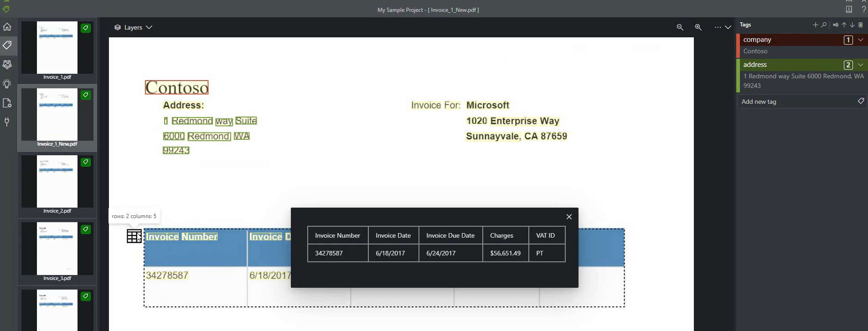Search tags with magnifier icon
The height and width of the screenshot is (331, 868).
click(x=824, y=25)
